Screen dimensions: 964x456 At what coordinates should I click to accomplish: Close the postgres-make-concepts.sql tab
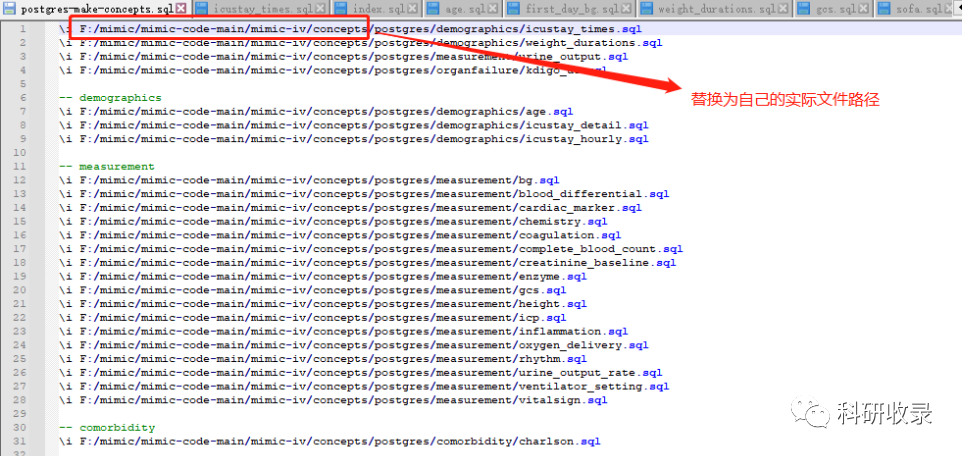[181, 9]
